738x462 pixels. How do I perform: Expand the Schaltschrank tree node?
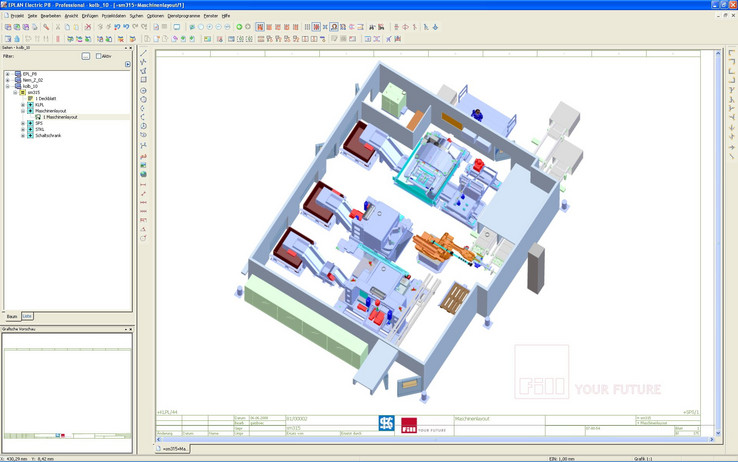pyautogui.click(x=23, y=135)
